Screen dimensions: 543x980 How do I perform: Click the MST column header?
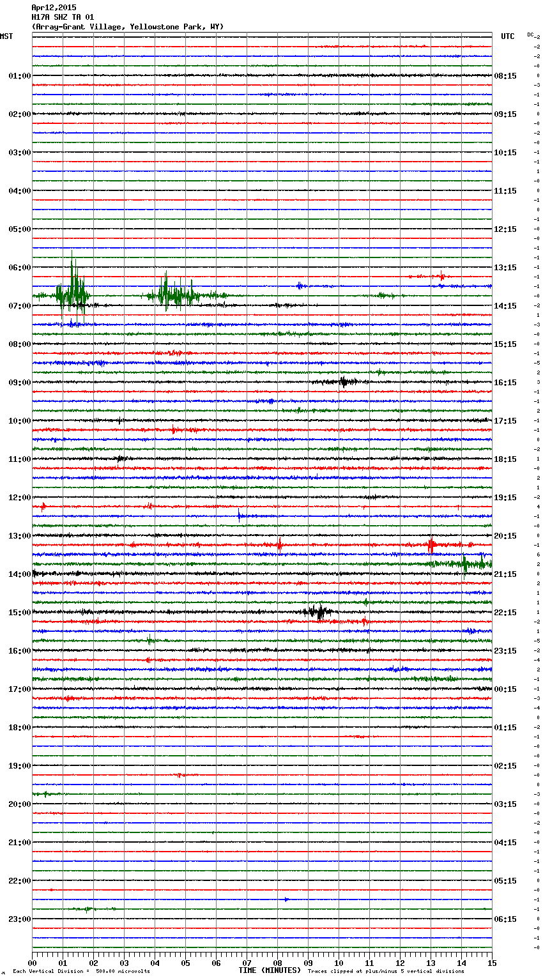tap(6, 36)
